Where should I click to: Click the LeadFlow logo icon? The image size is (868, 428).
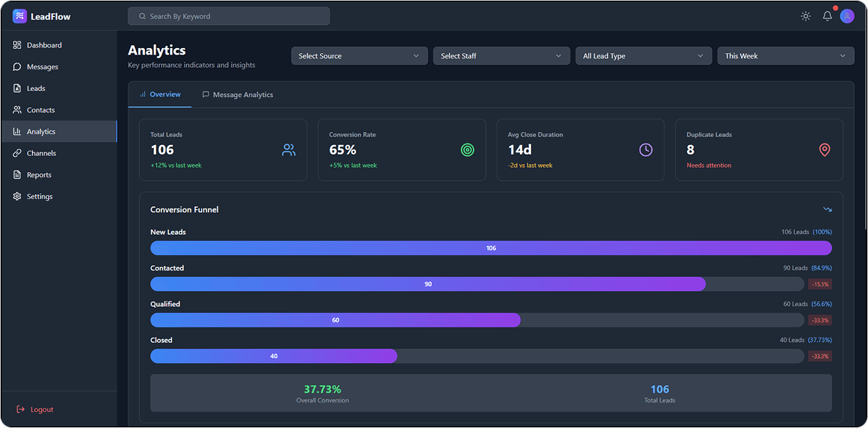(x=20, y=16)
